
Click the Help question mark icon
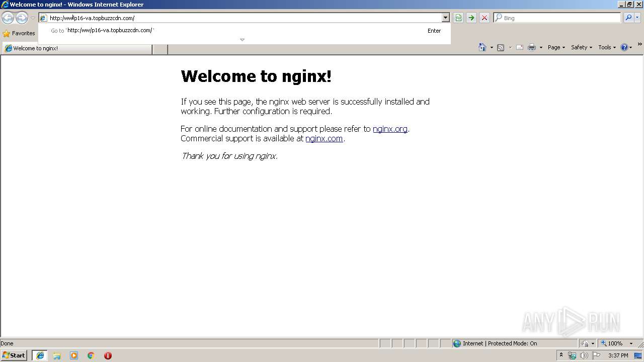click(x=624, y=47)
